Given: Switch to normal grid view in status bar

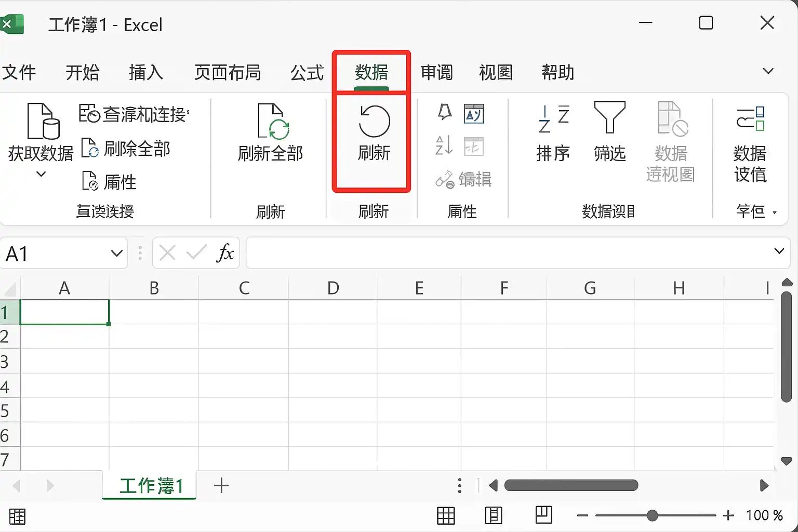Looking at the screenshot, I should (x=446, y=515).
